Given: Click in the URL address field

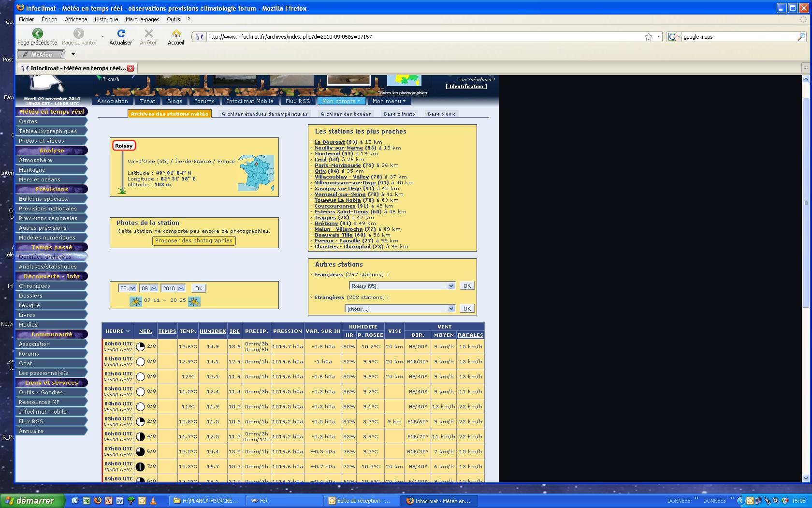Looking at the screenshot, I should (x=420, y=37).
